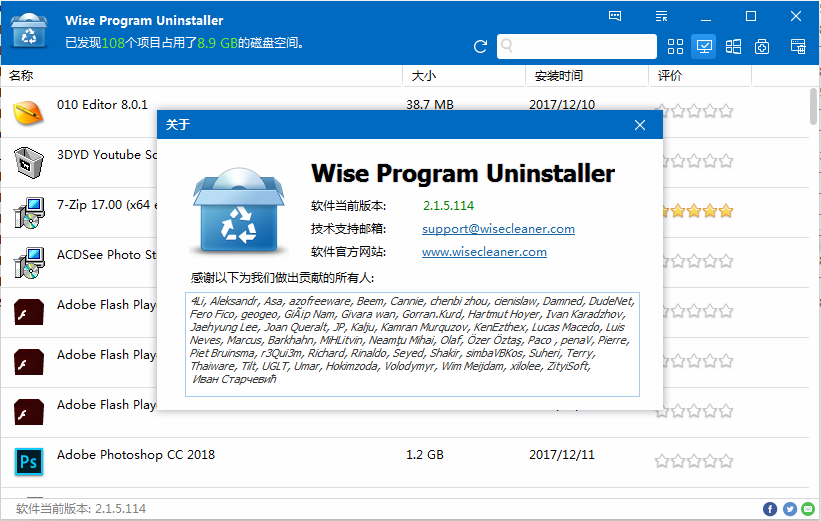Rate Adobe Photoshop CC 2018 stars
This screenshot has height=521, width=821.
coord(694,461)
